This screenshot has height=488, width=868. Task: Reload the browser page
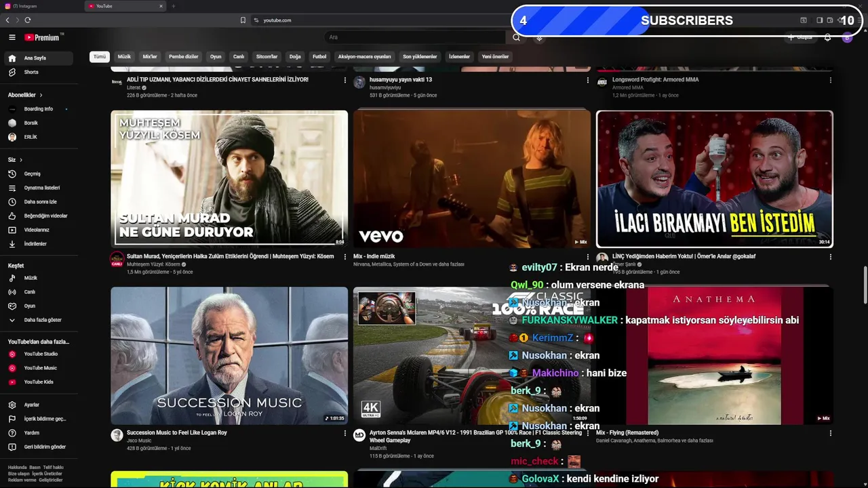[28, 20]
